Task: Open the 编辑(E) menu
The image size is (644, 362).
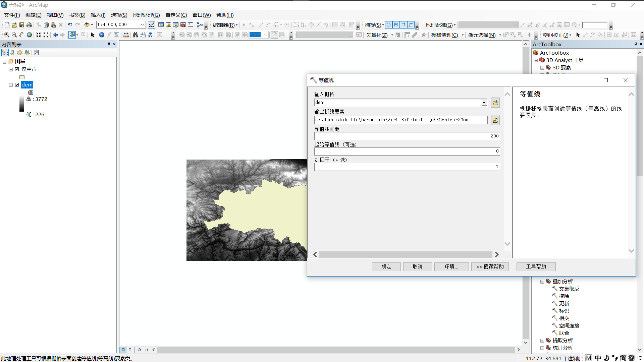Action: (33, 15)
